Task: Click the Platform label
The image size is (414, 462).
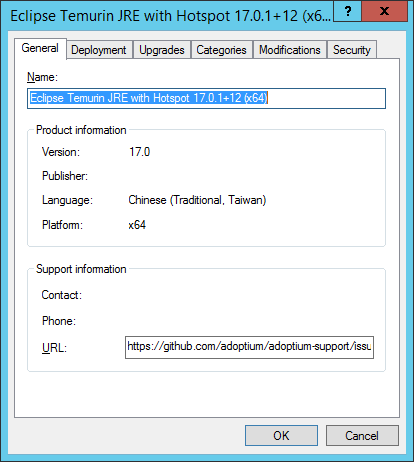Action: (x=62, y=225)
